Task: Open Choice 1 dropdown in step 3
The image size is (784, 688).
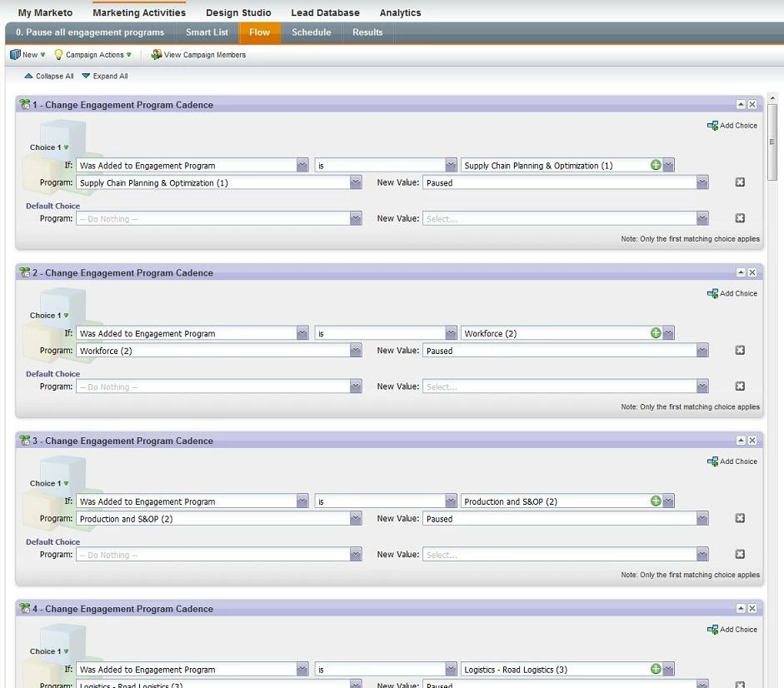Action: [x=49, y=483]
